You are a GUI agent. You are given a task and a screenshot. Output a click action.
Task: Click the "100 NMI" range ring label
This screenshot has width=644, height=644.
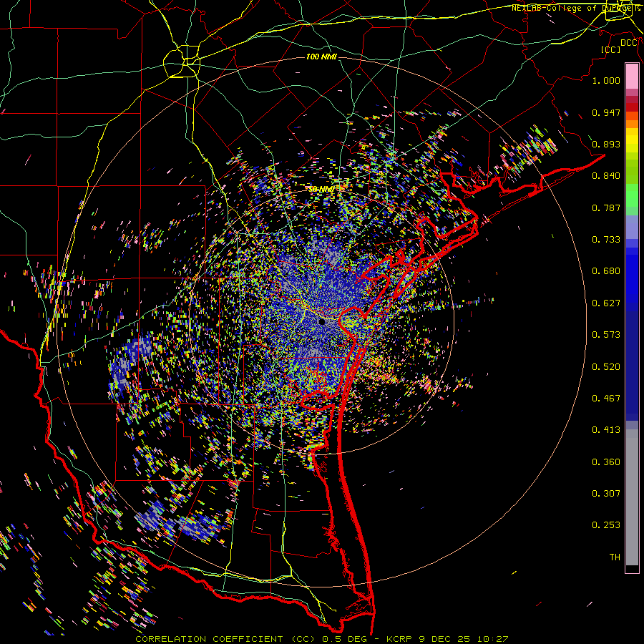point(321,57)
